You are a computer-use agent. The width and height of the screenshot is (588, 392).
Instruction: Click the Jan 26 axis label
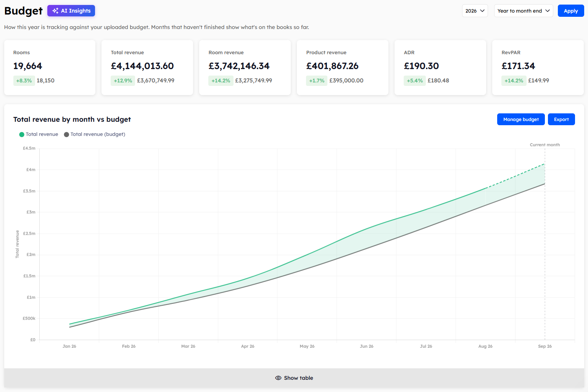(x=69, y=346)
